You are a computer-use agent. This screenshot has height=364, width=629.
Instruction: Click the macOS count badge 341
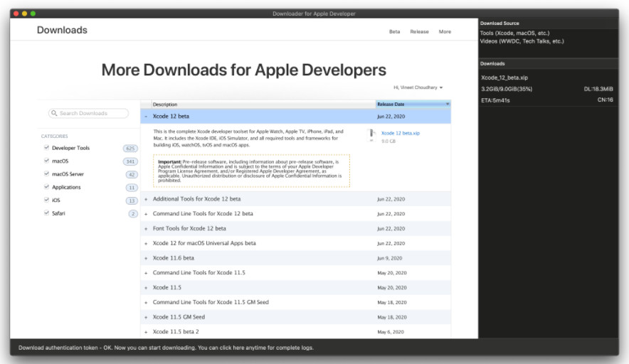pyautogui.click(x=130, y=161)
